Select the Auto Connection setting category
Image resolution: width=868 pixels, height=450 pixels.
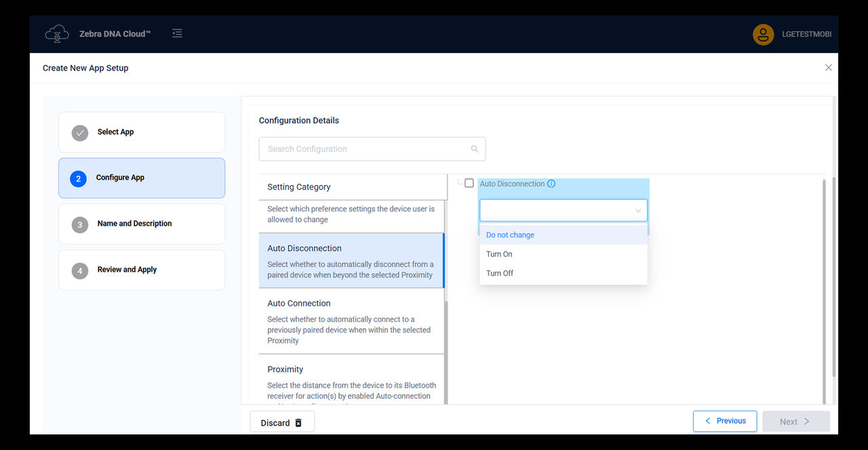pos(351,321)
